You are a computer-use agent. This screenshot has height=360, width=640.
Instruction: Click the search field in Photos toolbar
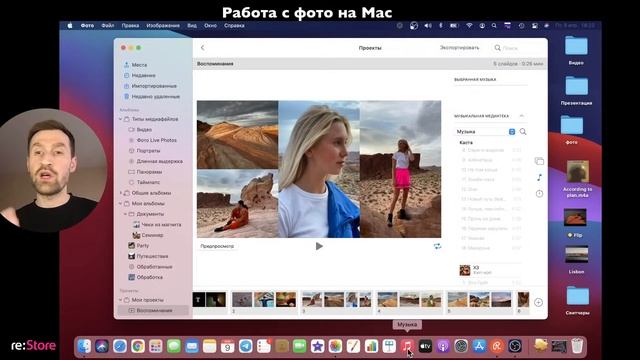click(x=518, y=48)
